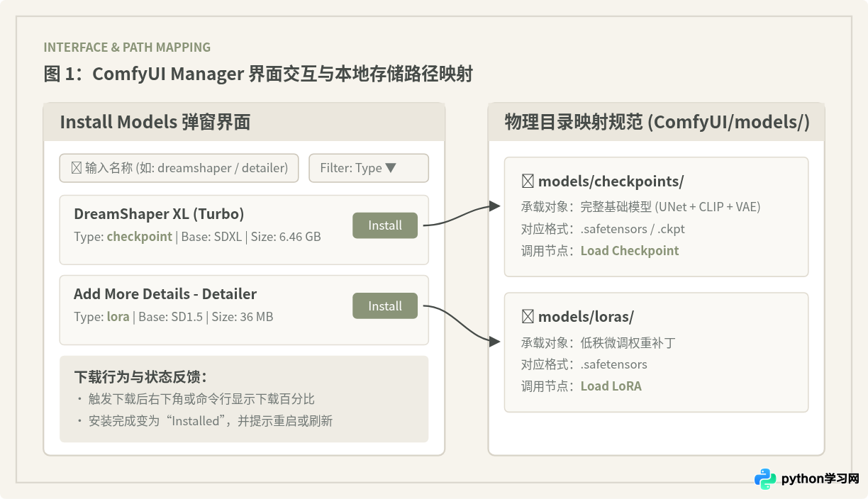Click the text about download percentage display
This screenshot has height=499, width=868.
tap(201, 399)
